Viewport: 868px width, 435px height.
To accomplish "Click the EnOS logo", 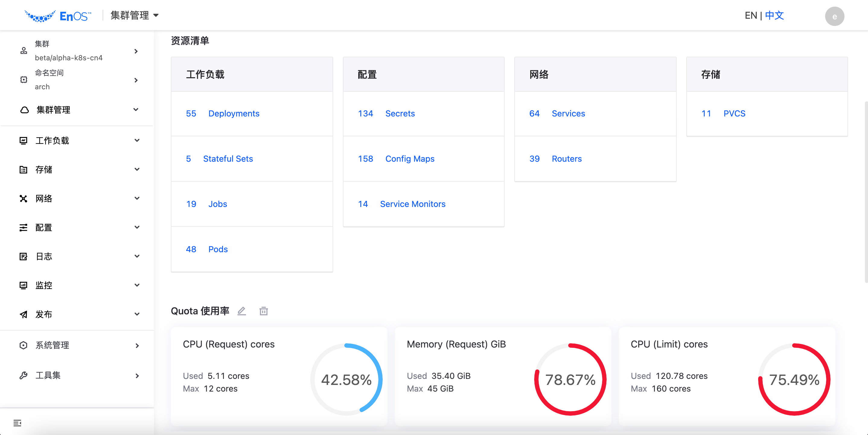I will pos(58,16).
